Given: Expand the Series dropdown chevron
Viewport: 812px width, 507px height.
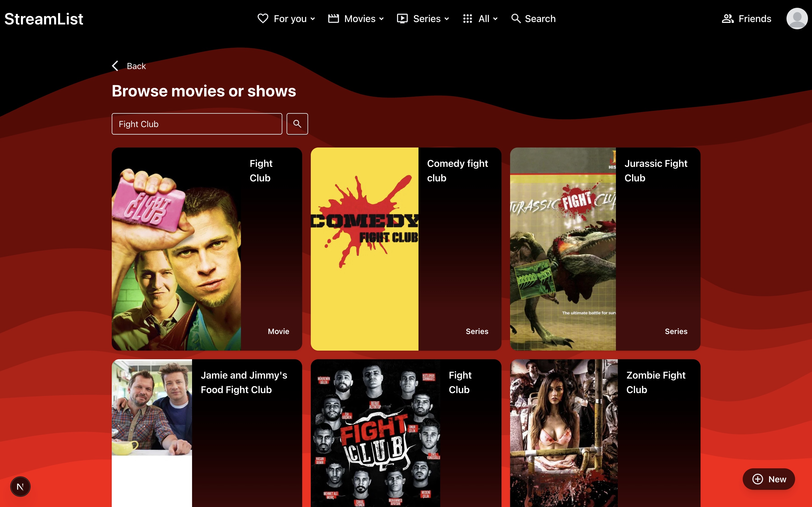Looking at the screenshot, I should 447,19.
